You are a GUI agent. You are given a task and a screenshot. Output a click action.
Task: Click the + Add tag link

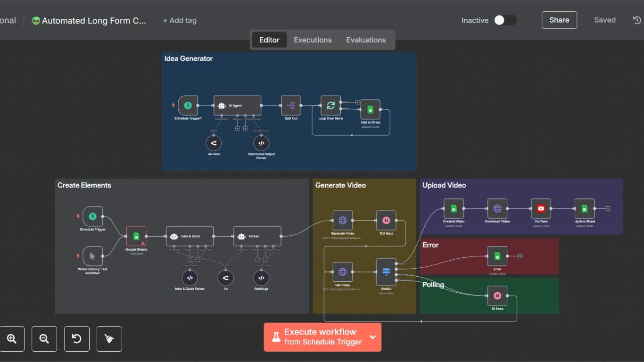(x=180, y=21)
